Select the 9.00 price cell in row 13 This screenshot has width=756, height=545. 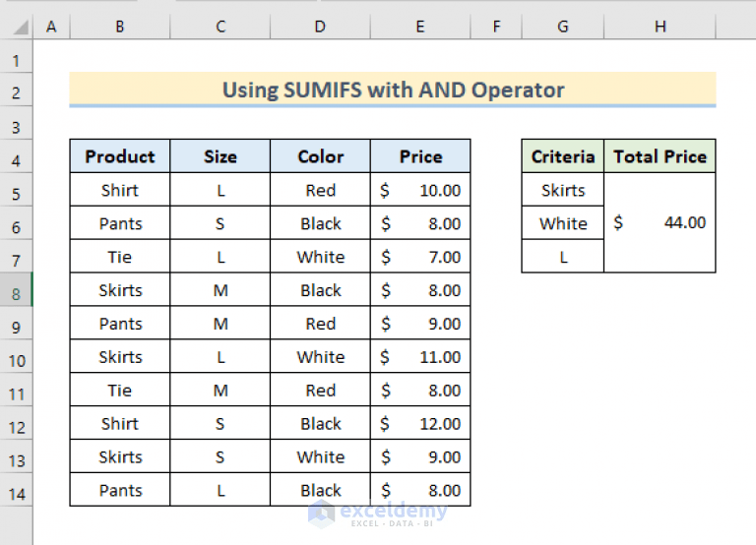pyautogui.click(x=420, y=455)
